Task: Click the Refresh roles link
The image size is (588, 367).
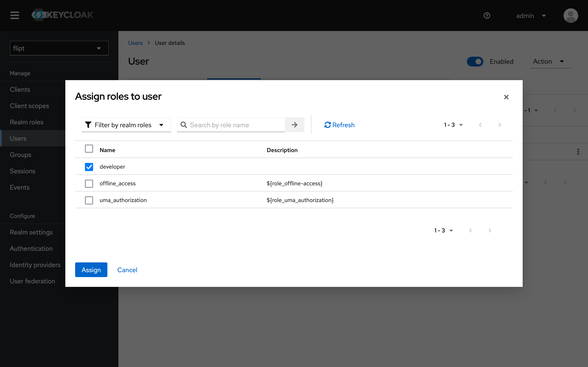Action: [x=339, y=125]
